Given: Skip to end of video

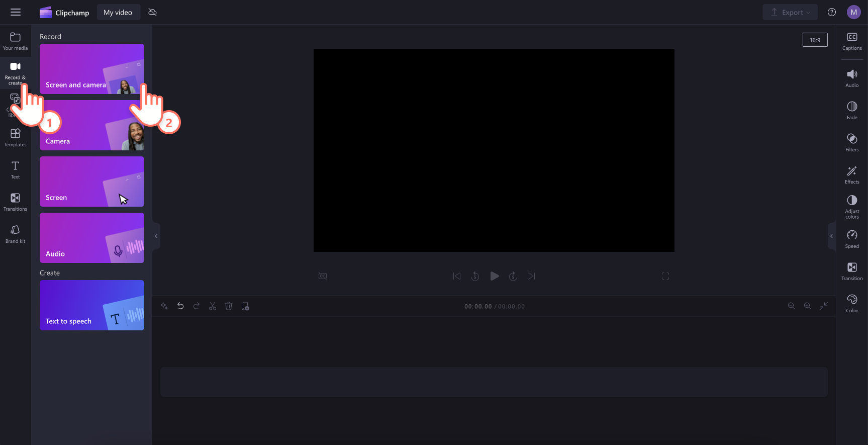Looking at the screenshot, I should click(x=531, y=276).
